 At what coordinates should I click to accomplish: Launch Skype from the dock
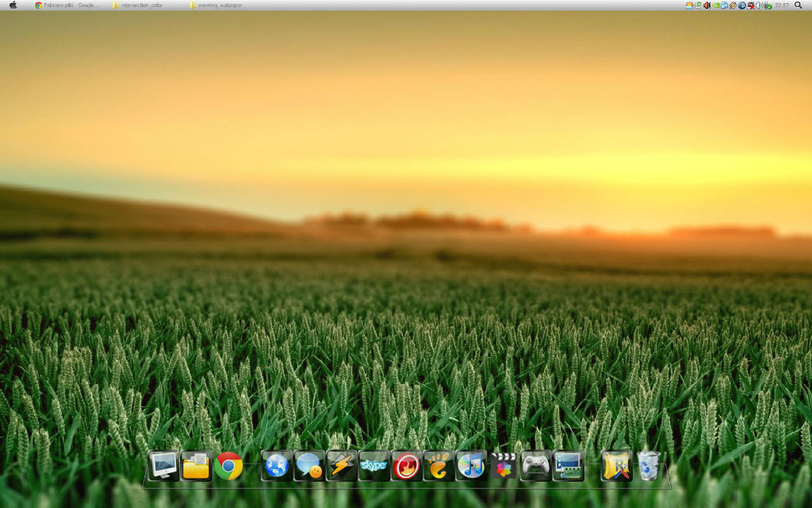(374, 465)
